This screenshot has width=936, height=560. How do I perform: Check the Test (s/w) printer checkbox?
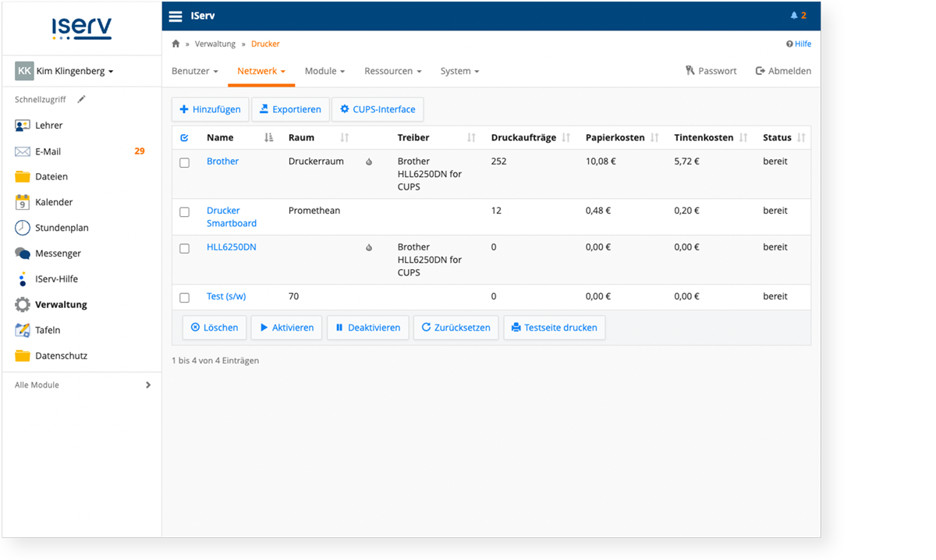click(184, 297)
